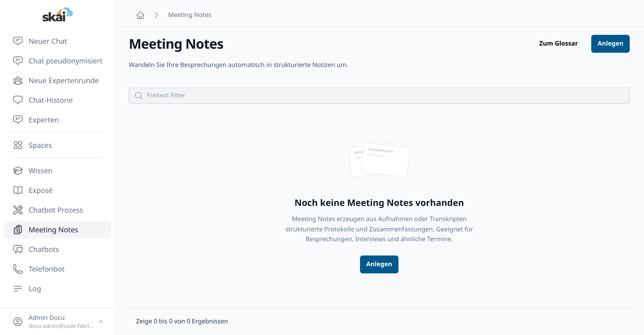Screen dimensions: 644x335
Task: Click the Neue Expertenrunde people icon
Action: 18,81
